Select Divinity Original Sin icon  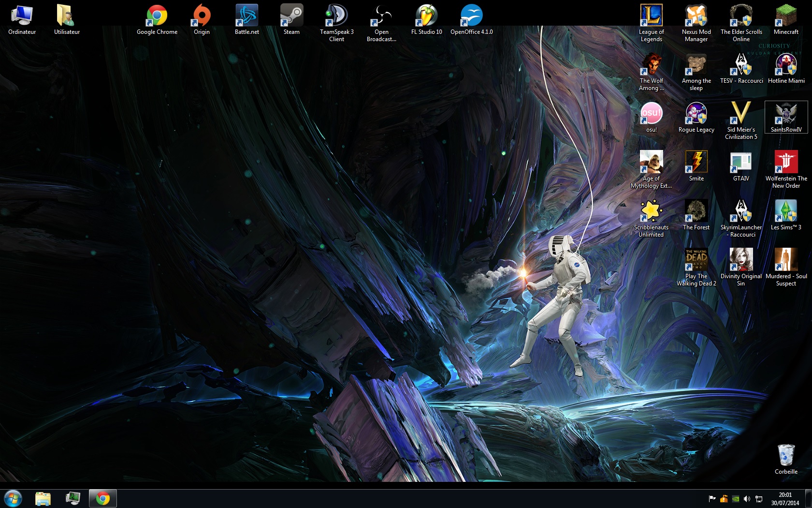click(741, 268)
